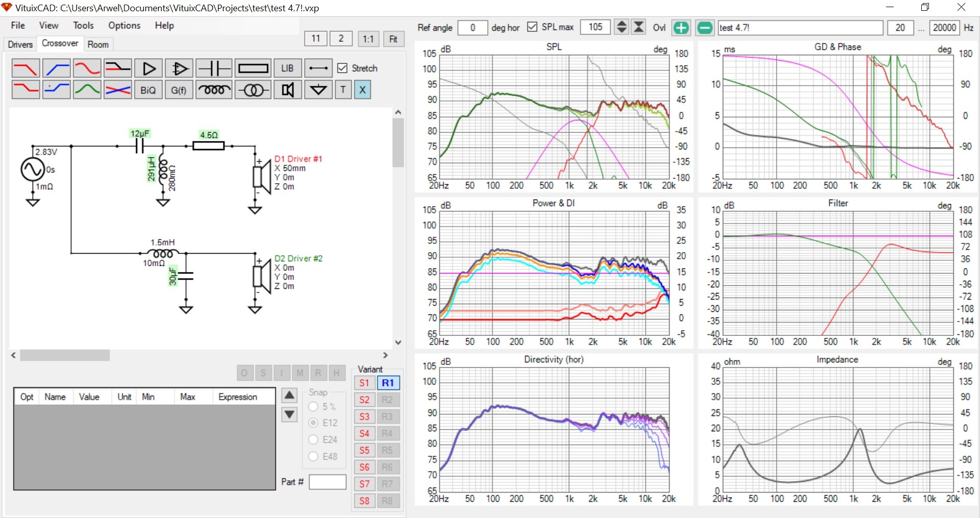
Task: Edit the Ref angle input field
Action: click(472, 28)
